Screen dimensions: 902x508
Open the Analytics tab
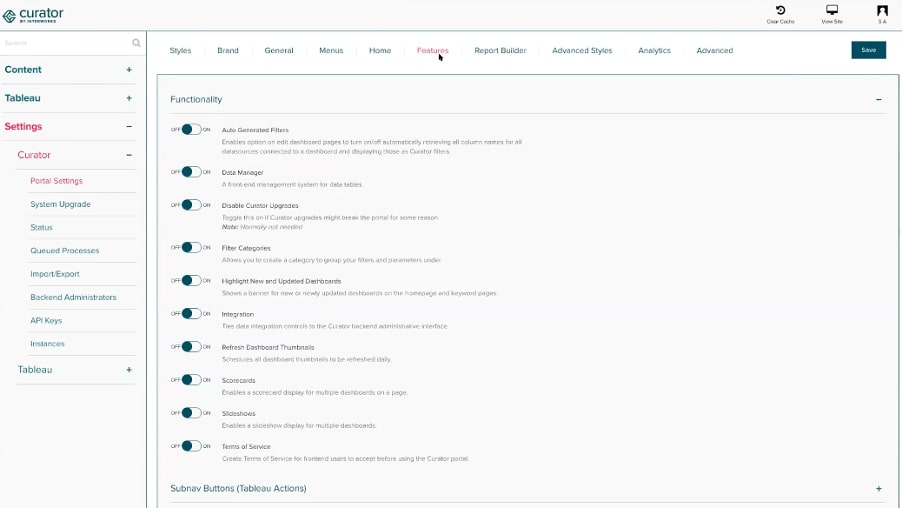tap(655, 51)
